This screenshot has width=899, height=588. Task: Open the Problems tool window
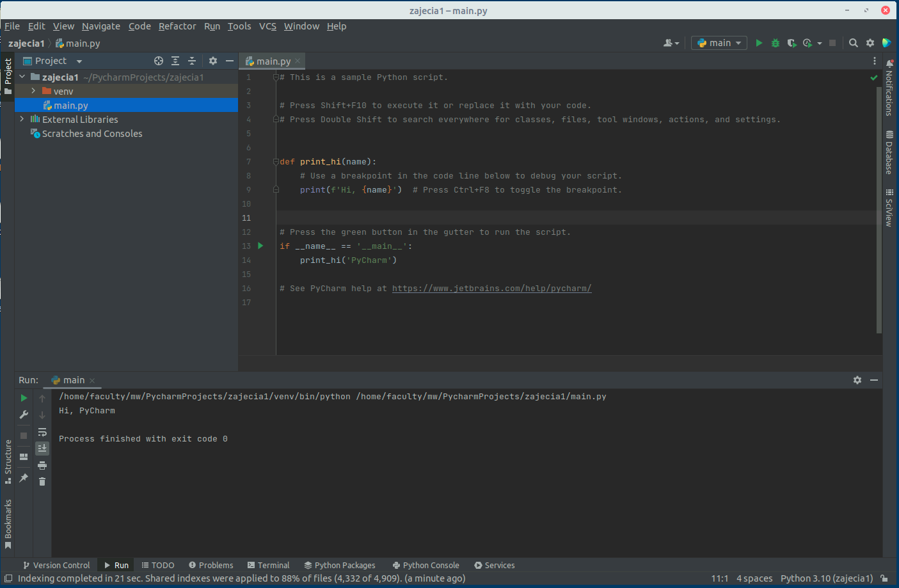pos(211,565)
